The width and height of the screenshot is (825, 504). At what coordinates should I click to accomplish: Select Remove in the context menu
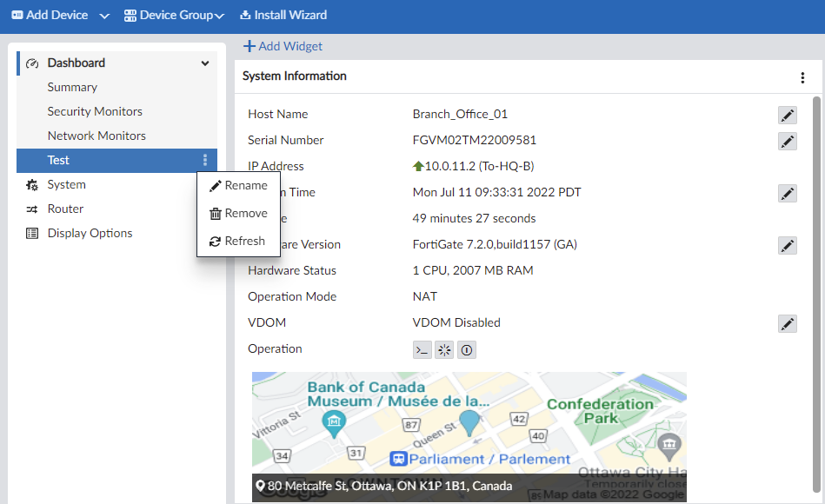click(238, 213)
